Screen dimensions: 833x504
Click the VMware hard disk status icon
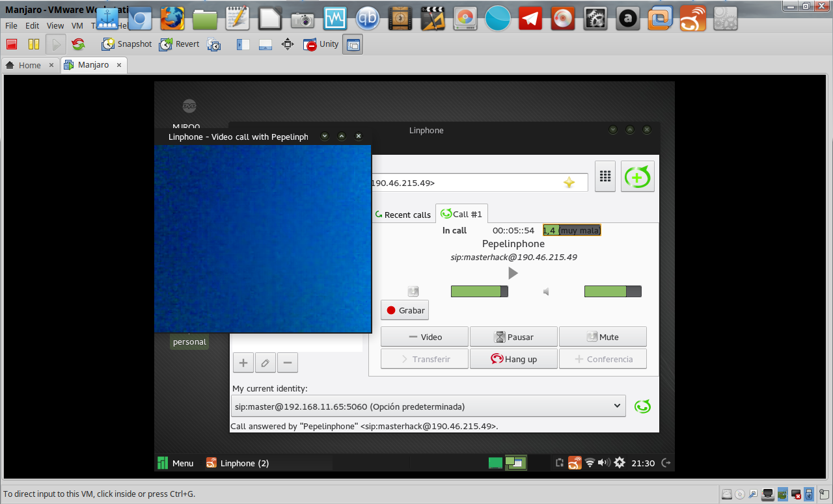(x=727, y=494)
